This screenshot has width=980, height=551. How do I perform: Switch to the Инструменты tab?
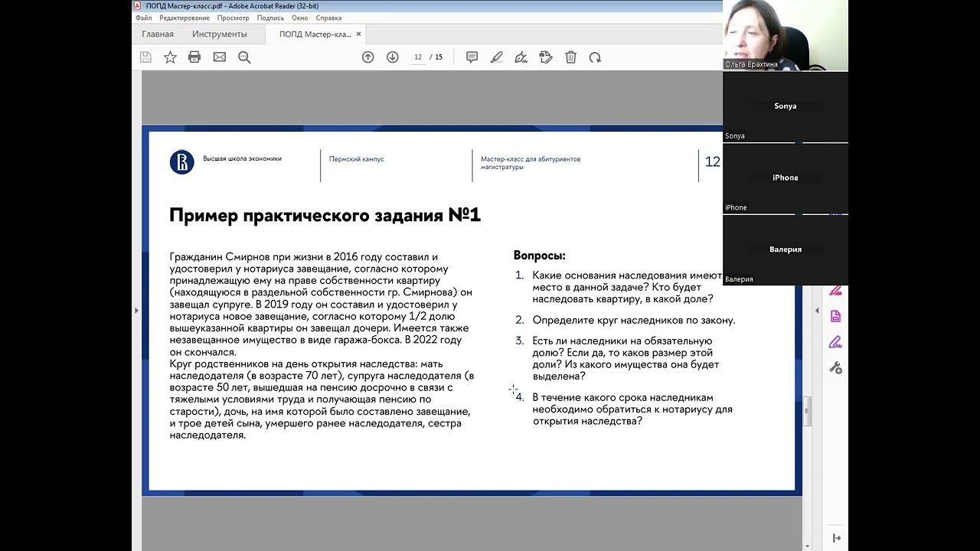click(220, 34)
